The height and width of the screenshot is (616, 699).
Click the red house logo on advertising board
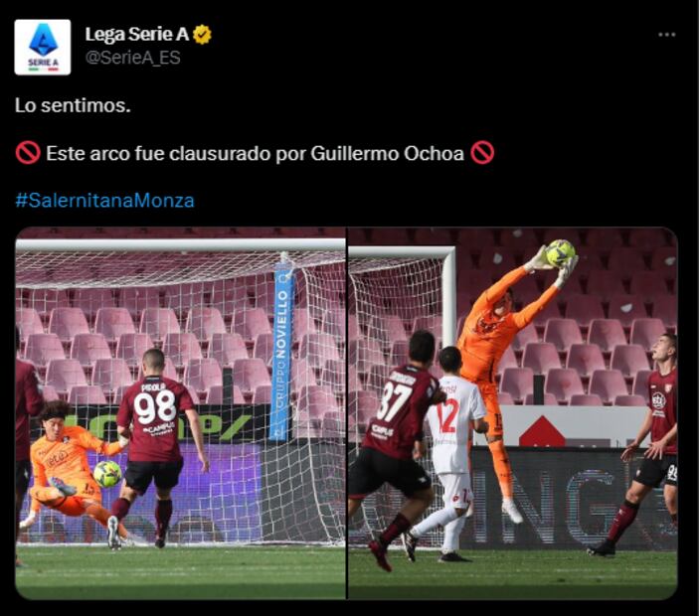pos(542,431)
